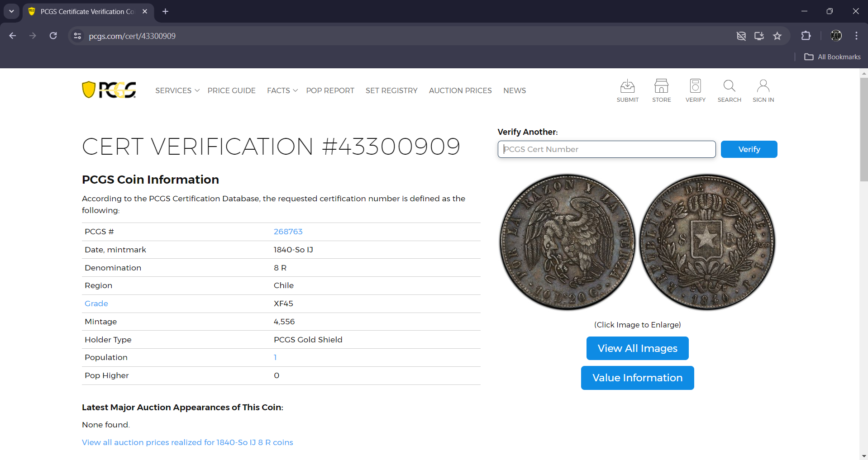Click the address bar URL
The width and height of the screenshot is (868, 460).
click(132, 36)
